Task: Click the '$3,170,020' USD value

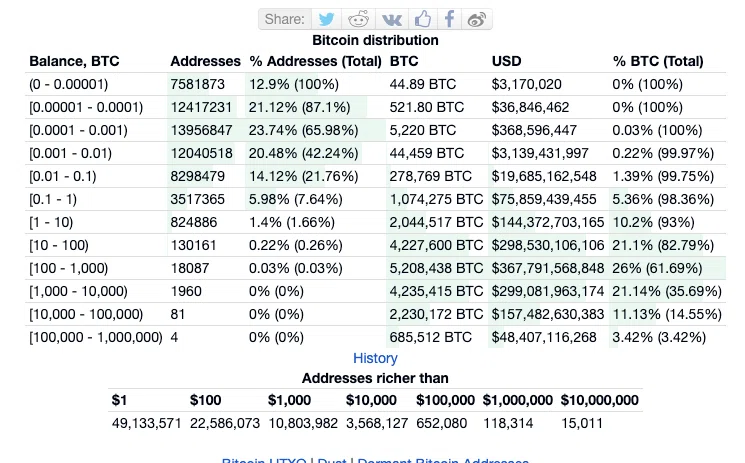Action: coord(526,85)
